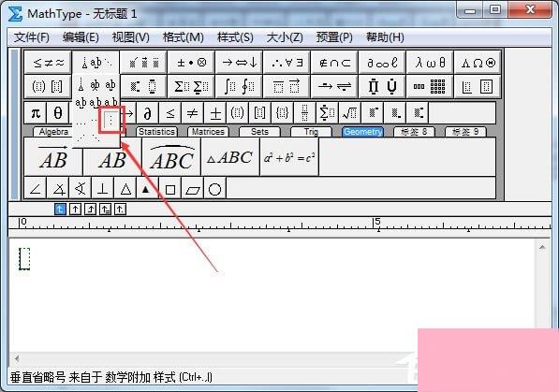Open the labeled arrow templates palette
This screenshot has width=559, height=392.
pyautogui.click(x=334, y=86)
